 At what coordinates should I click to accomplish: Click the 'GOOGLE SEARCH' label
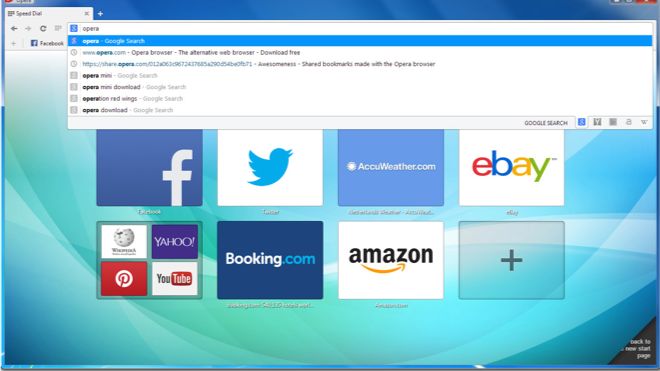(546, 123)
